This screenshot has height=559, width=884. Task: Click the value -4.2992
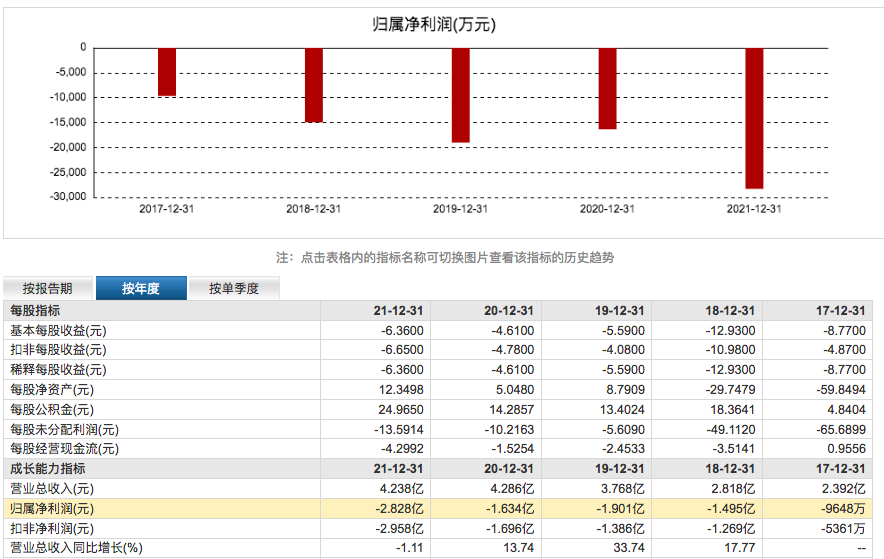401,449
